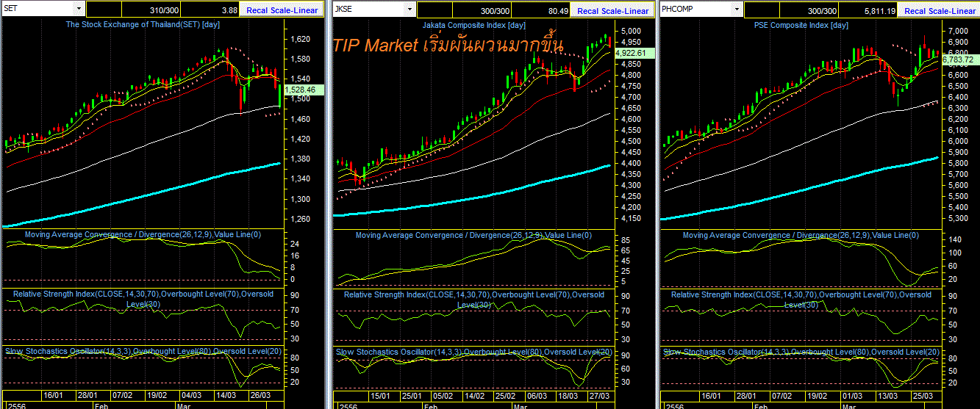Select the PSE Composite Index title
Screen dimensions: 980x409
[801, 24]
